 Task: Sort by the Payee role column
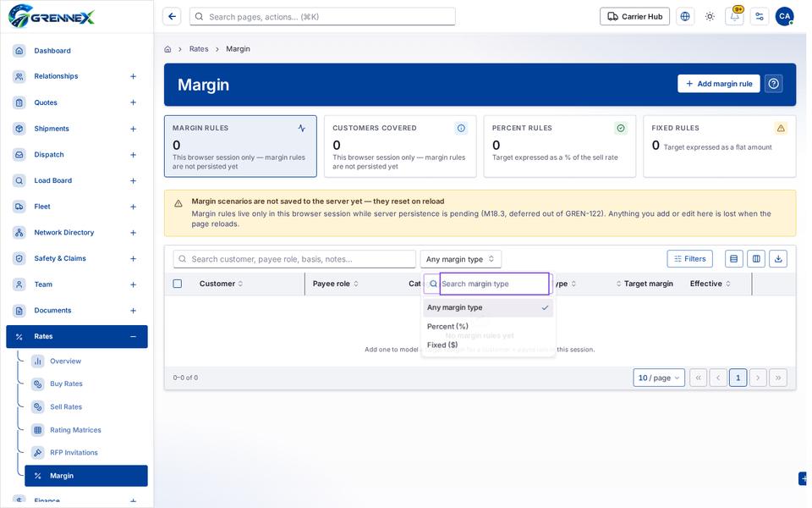coord(335,284)
